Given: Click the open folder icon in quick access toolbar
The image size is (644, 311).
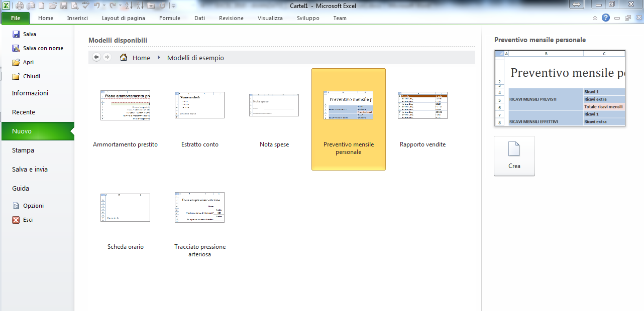Looking at the screenshot, I should (x=53, y=6).
